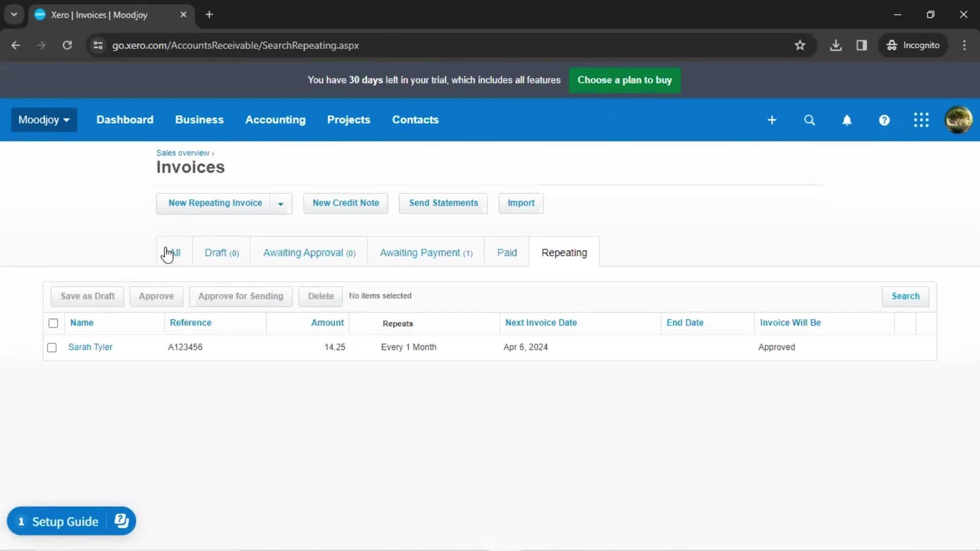Select the Repeating tab

point(564,253)
